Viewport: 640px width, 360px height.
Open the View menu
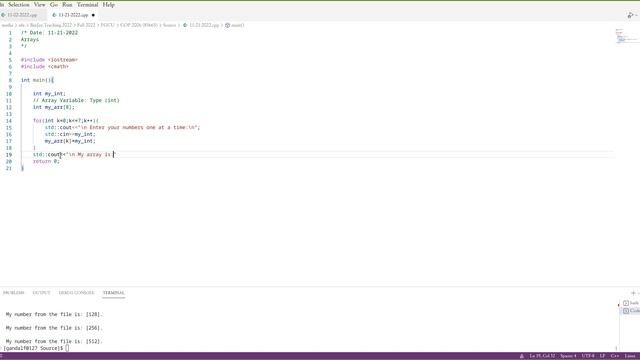(40, 5)
